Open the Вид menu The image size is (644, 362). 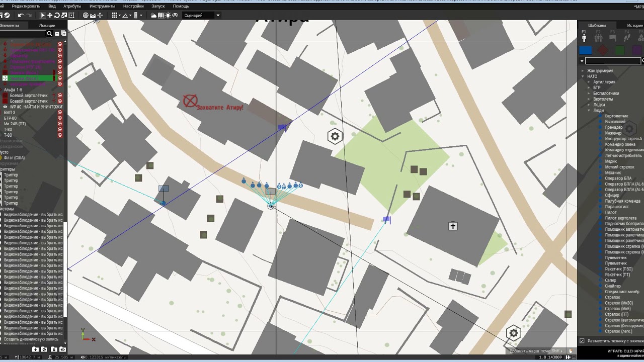tap(52, 6)
